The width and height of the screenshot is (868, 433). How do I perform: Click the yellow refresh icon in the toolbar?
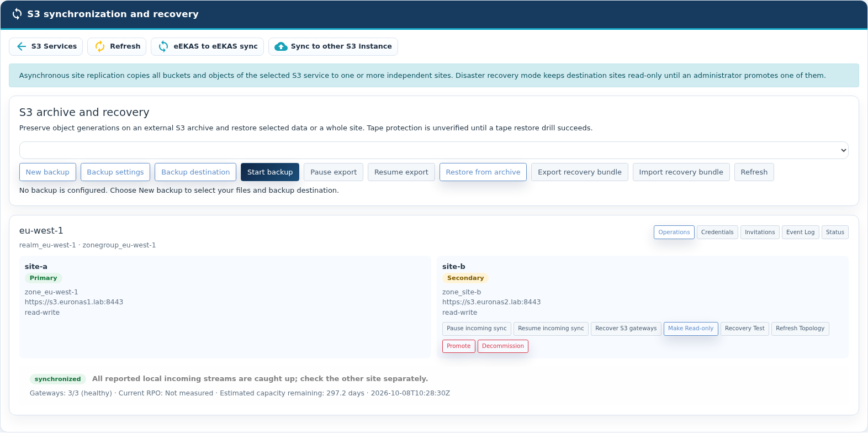[100, 46]
